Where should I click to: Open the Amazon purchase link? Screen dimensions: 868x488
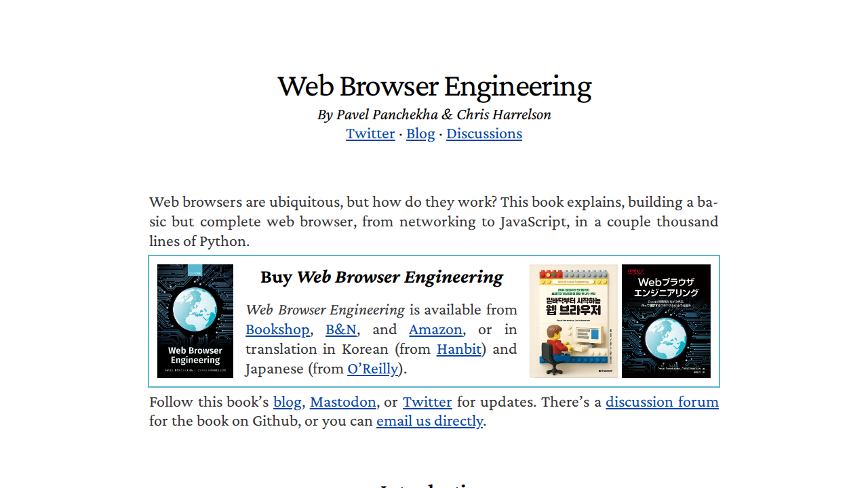tap(435, 329)
